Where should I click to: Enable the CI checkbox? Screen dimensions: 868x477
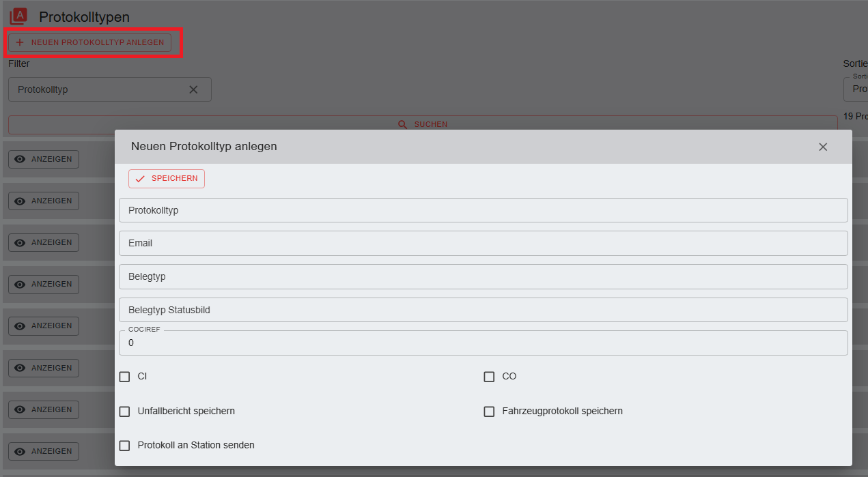pos(124,377)
